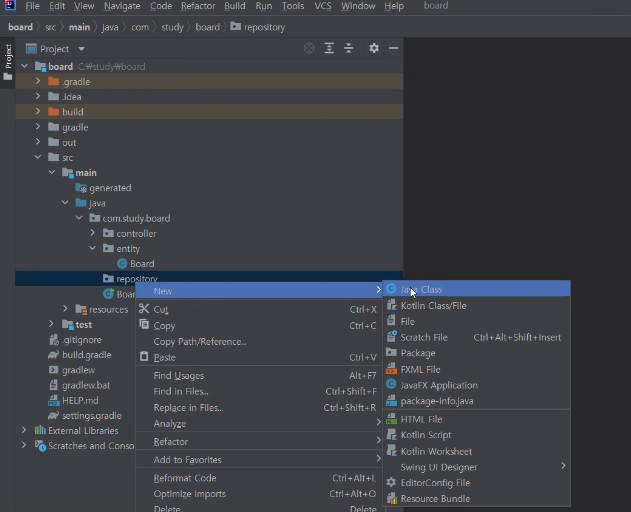Click 'study' in the breadcrumb path
The width and height of the screenshot is (631, 512).
point(172,27)
